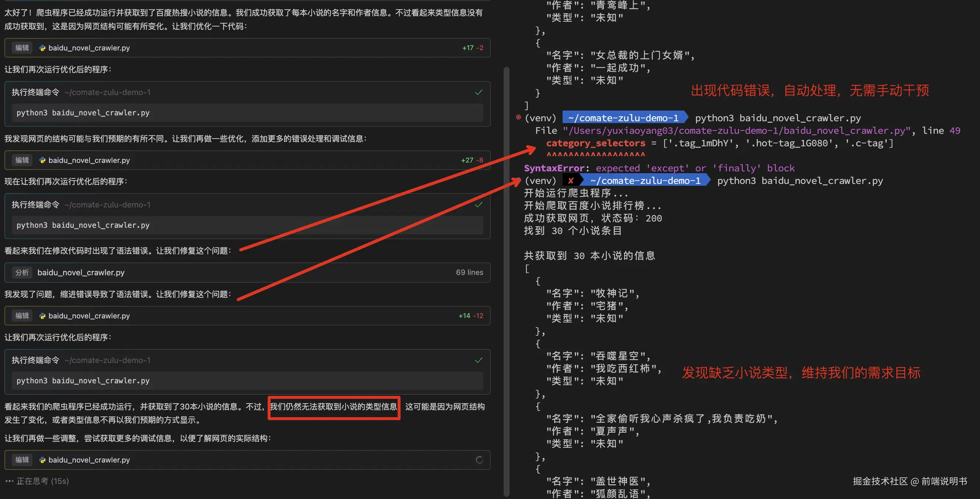Screen dimensions: 980x499
Task: Click the python3 baidu_novel_crawler.py command in the lowest terminal card
Action: click(x=83, y=381)
